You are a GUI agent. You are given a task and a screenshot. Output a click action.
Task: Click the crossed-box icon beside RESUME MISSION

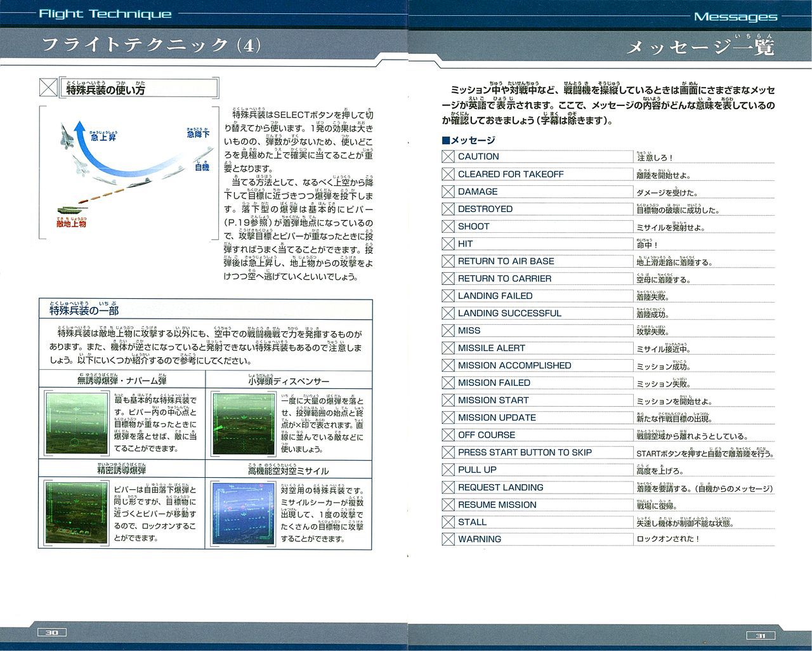448,504
